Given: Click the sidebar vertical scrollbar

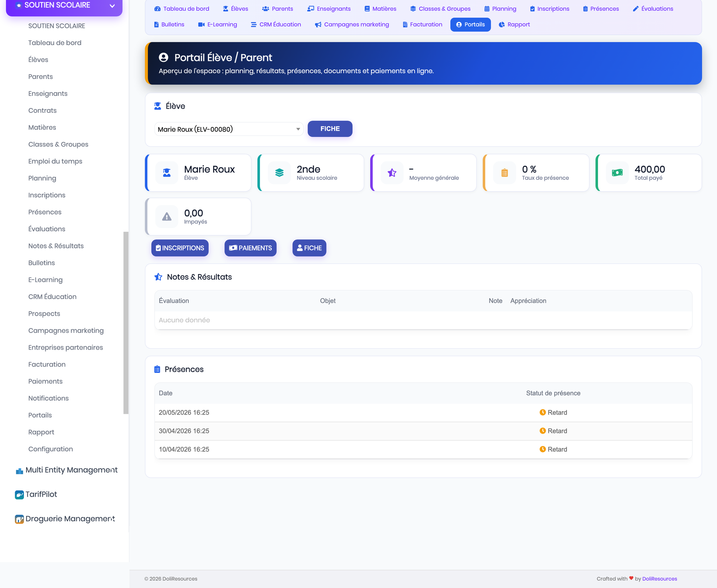Looking at the screenshot, I should (x=126, y=323).
